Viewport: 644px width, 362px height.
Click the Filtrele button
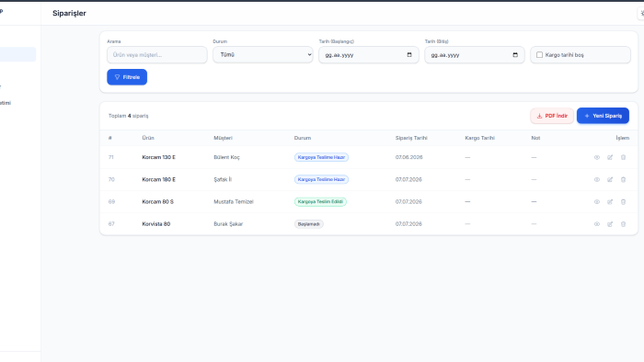(127, 77)
